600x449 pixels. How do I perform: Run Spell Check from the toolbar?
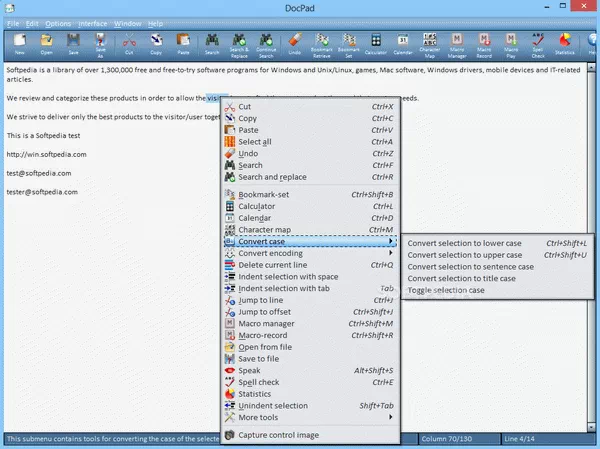[539, 45]
